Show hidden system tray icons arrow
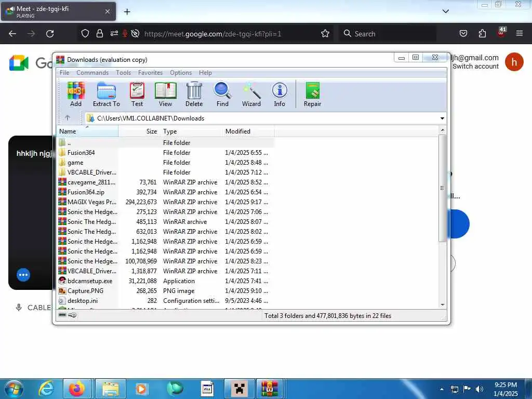This screenshot has width=532, height=399. point(442,389)
